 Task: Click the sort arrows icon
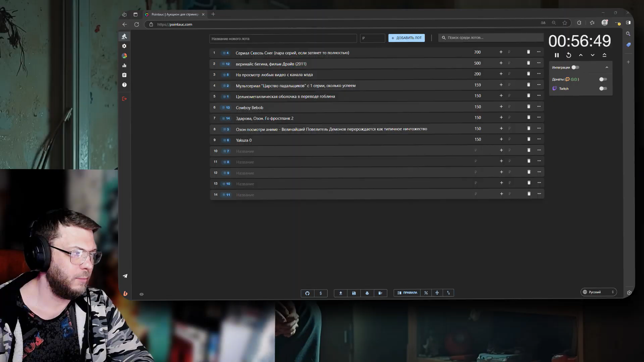448,293
